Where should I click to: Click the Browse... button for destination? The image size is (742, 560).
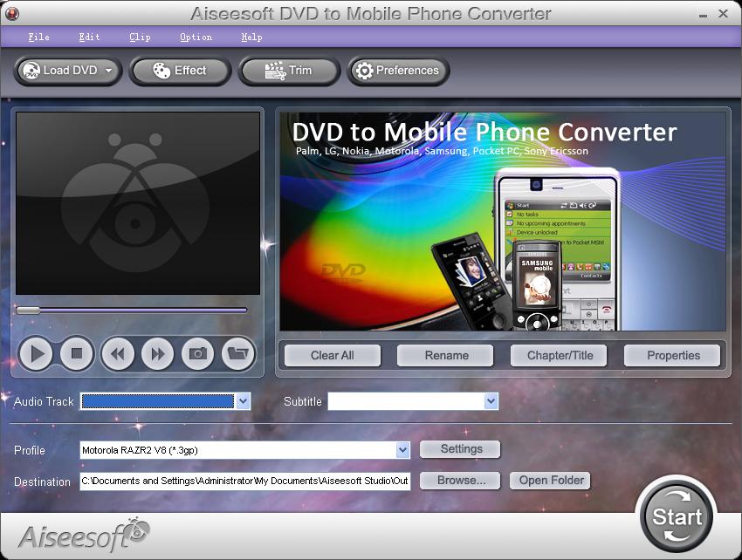pos(461,481)
